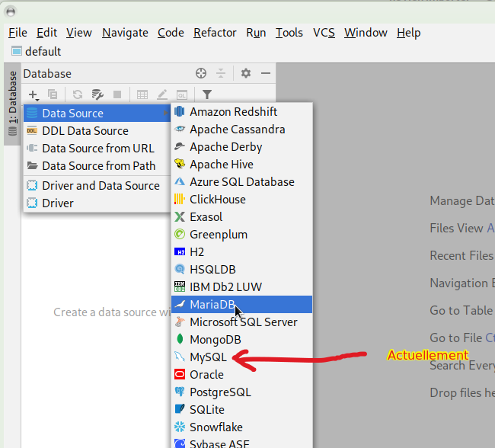Open the query console QL icon
This screenshot has height=448, width=495.
click(x=182, y=94)
